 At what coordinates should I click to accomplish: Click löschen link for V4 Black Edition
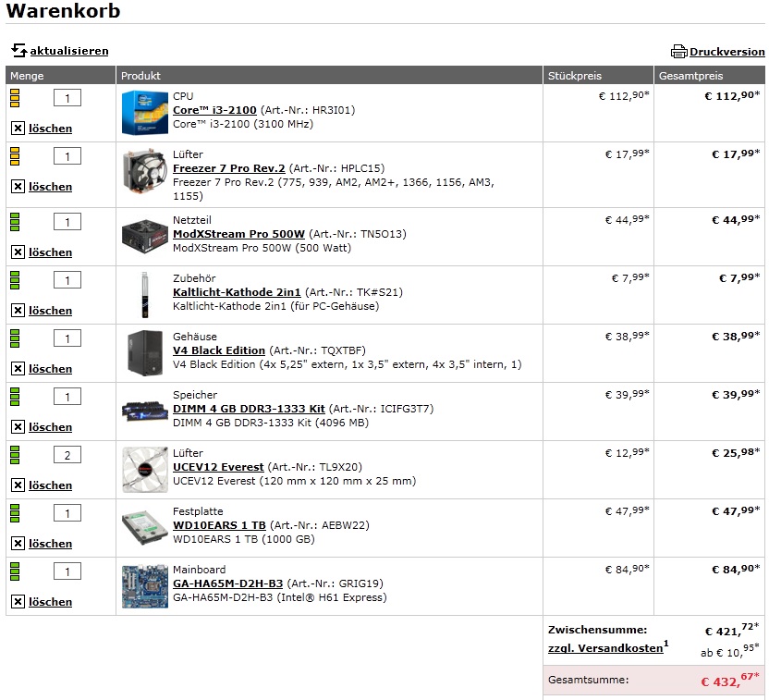tap(50, 369)
